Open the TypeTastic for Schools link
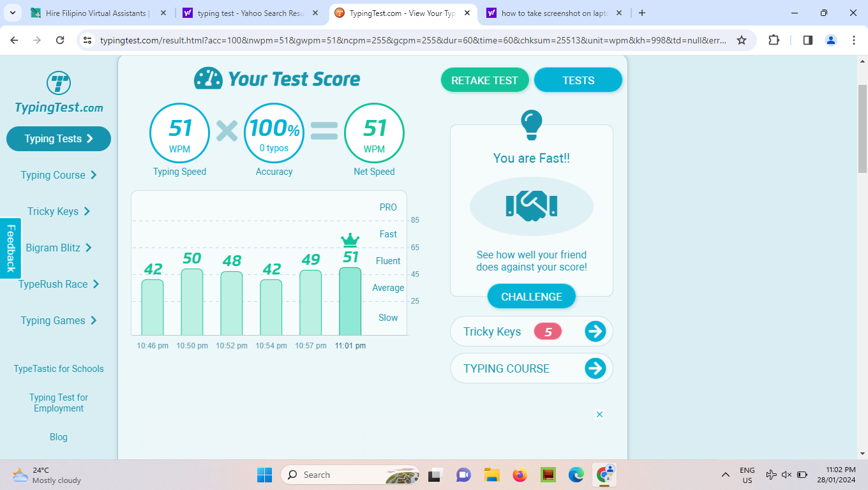This screenshot has height=490, width=868. 59,369
